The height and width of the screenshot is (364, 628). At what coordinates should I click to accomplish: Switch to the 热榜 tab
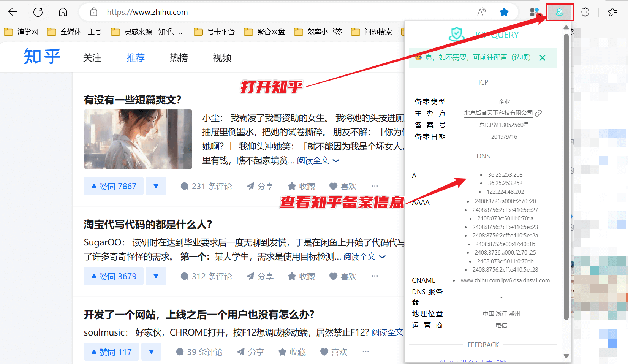[179, 58]
